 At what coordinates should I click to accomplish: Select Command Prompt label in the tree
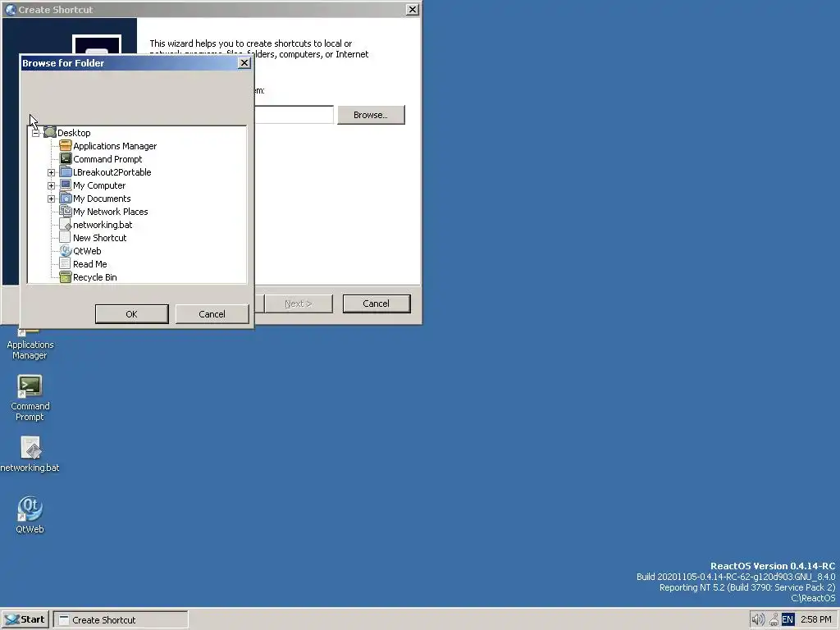(x=107, y=159)
